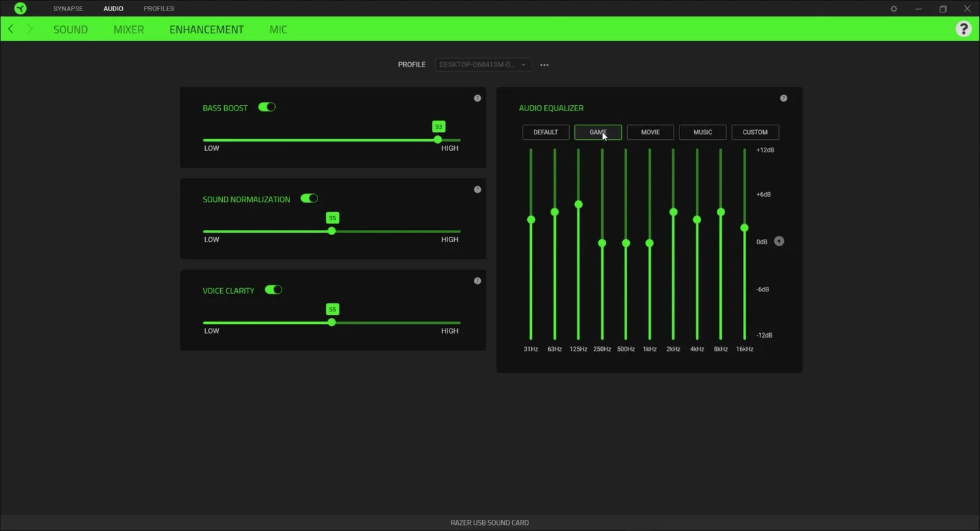Viewport: 980px width, 531px height.
Task: Open the profile options ellipsis menu
Action: pos(544,65)
